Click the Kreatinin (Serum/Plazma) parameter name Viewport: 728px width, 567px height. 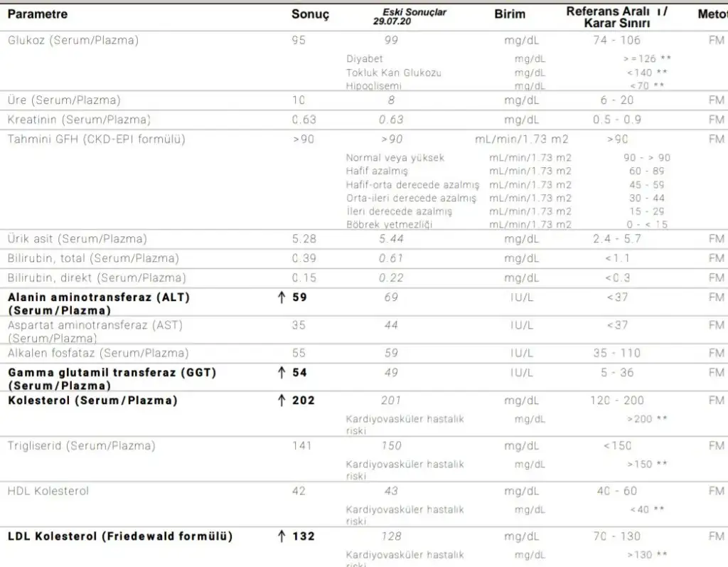click(x=79, y=120)
